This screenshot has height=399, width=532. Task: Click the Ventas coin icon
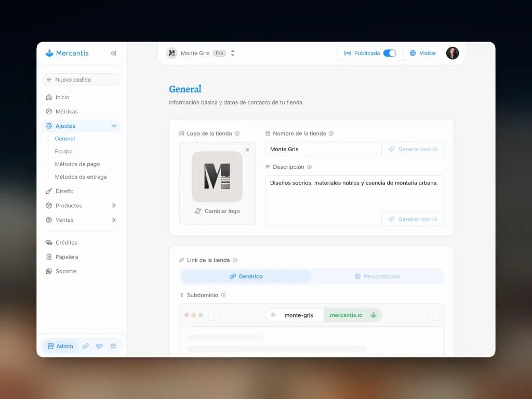click(49, 220)
